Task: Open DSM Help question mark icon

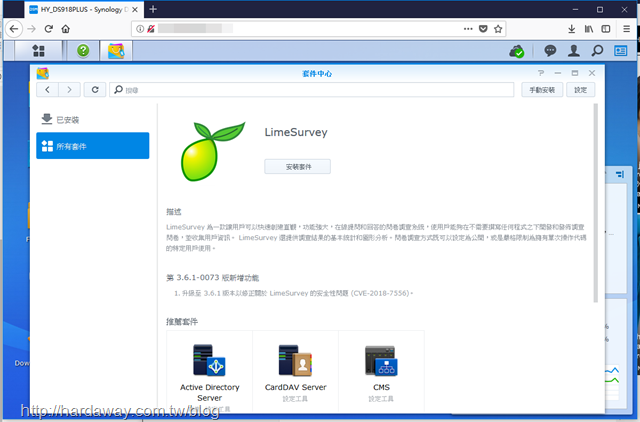Action: click(x=83, y=51)
